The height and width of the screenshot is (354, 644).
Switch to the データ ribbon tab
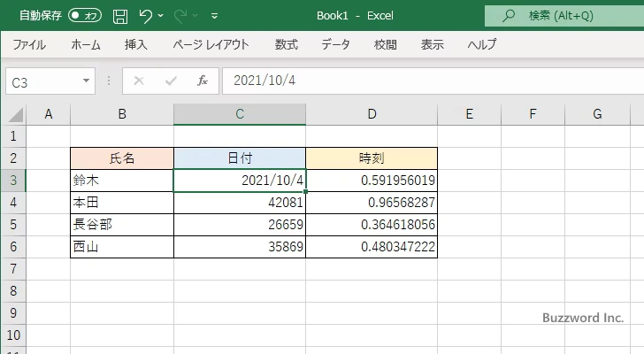[335, 44]
